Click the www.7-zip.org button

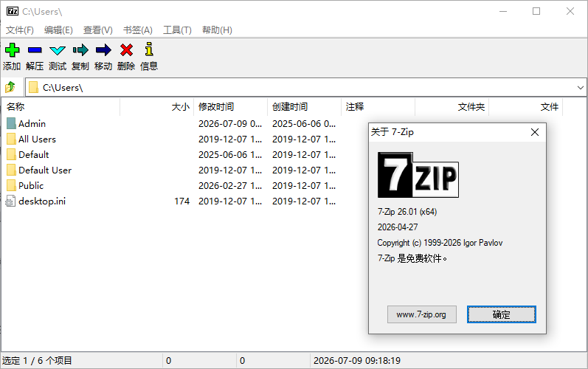tap(421, 314)
